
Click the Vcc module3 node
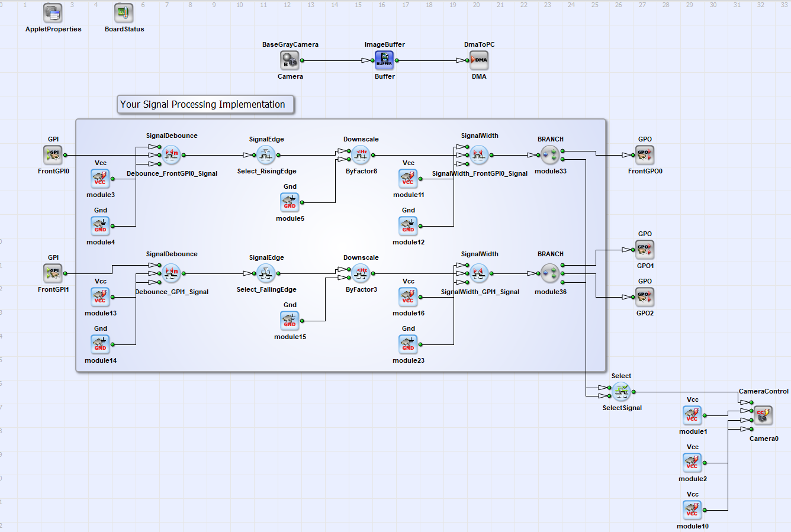101,179
